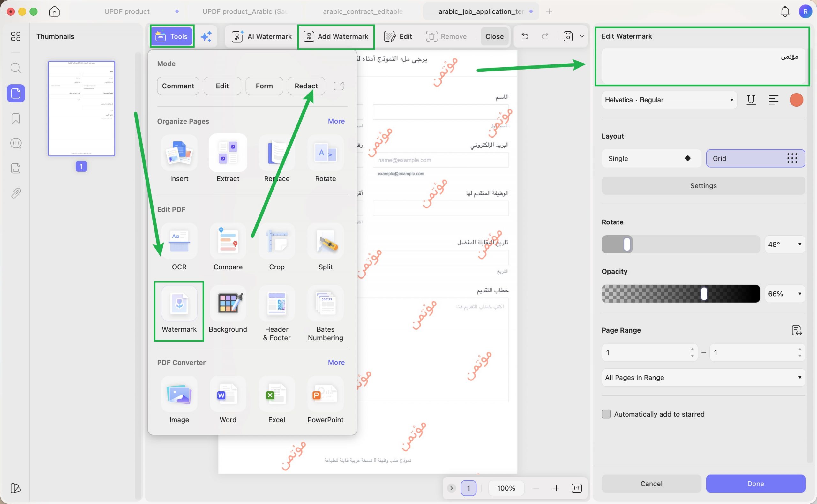Image resolution: width=817 pixels, height=504 pixels.
Task: Cancel the watermark editing
Action: click(651, 483)
